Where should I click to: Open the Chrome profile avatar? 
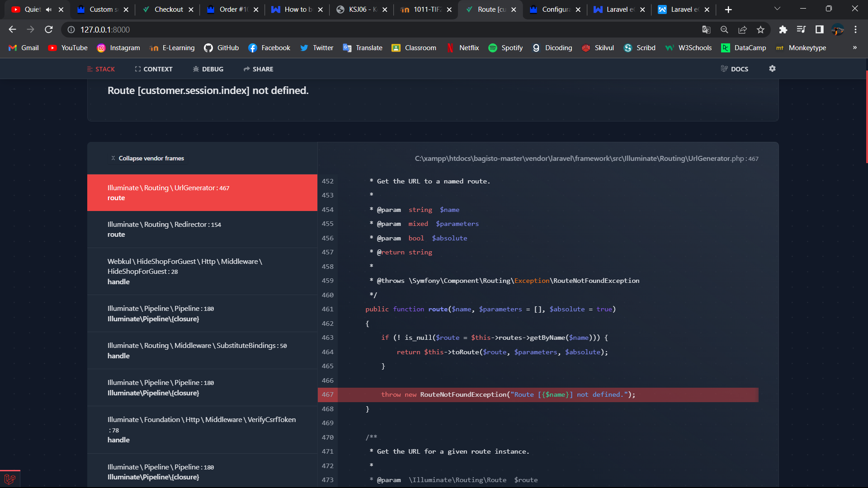coord(837,29)
